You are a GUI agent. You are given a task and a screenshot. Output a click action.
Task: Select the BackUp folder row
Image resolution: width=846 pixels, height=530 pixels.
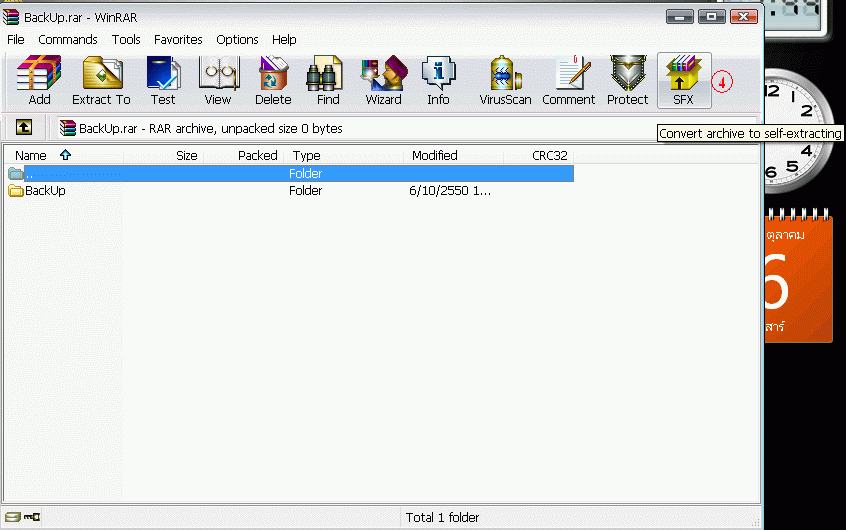tap(290, 191)
